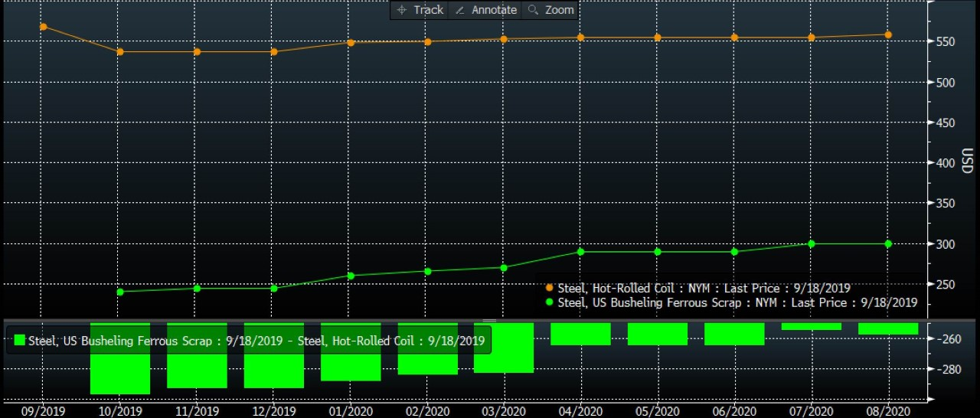Click the 01/2020 label on the date axis
The height and width of the screenshot is (418, 980).
point(351,411)
